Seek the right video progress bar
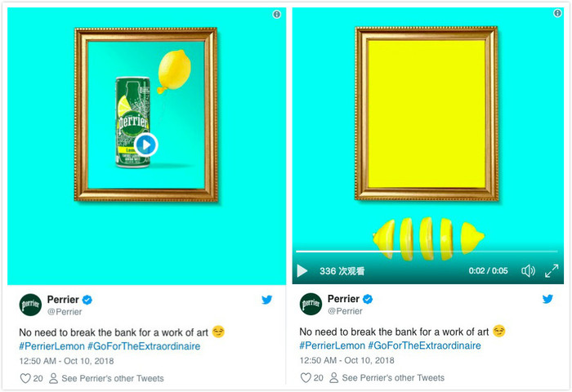Image resolution: width=572 pixels, height=392 pixels. pos(427,252)
